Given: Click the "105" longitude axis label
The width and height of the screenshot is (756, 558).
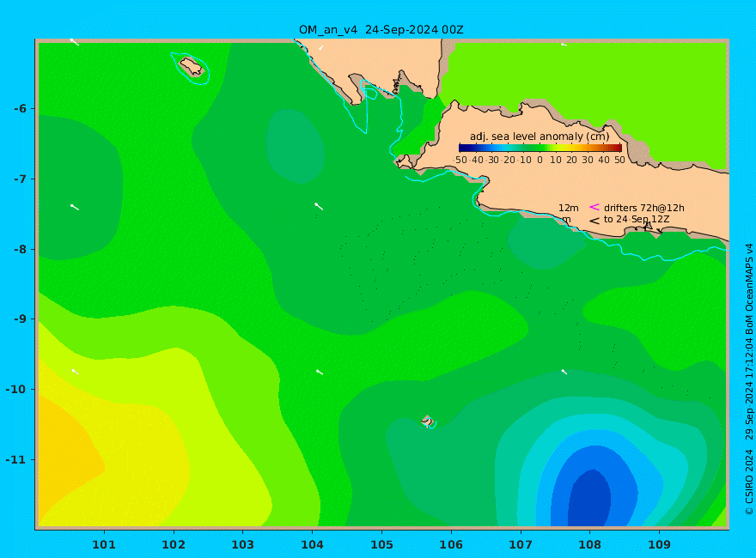Looking at the screenshot, I should [x=381, y=545].
